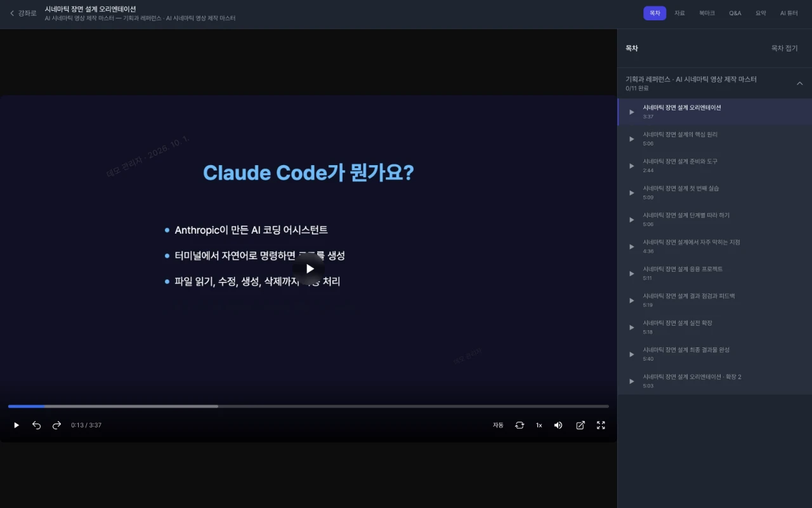
Task: Switch to the 자료 tab
Action: [x=679, y=13]
